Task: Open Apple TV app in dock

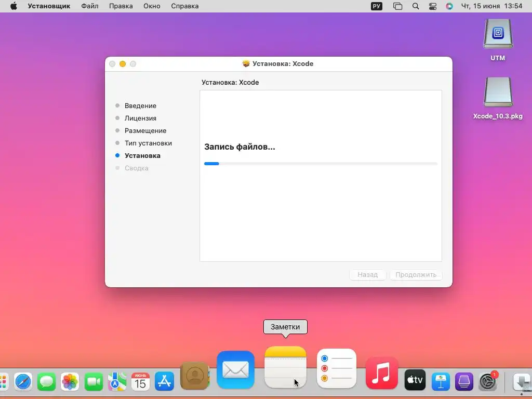Action: 415,380
